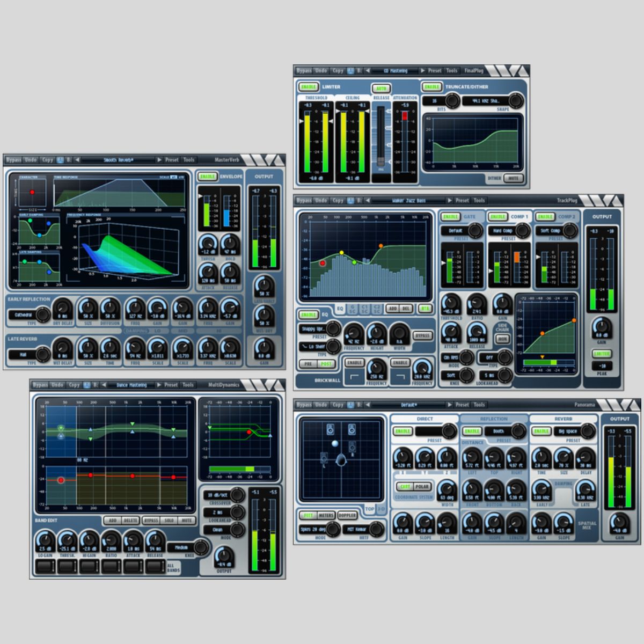Click the yellow EQ band node in TrackPlug
The image size is (644, 644).
[x=341, y=252]
